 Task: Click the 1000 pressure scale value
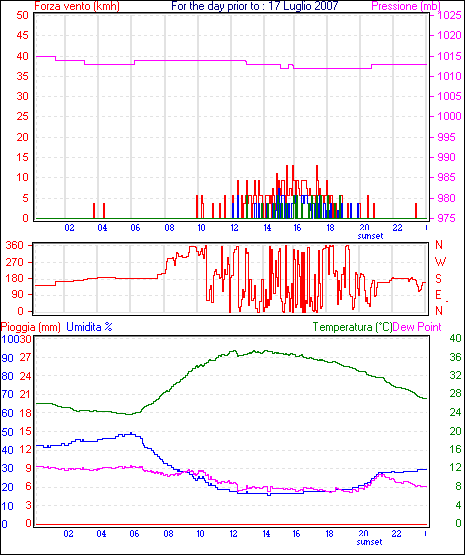(449, 117)
